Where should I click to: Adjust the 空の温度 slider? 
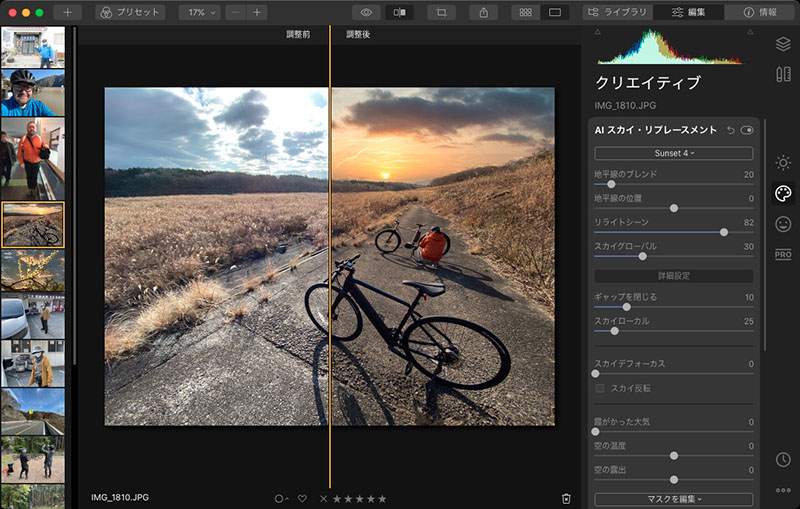pos(674,455)
